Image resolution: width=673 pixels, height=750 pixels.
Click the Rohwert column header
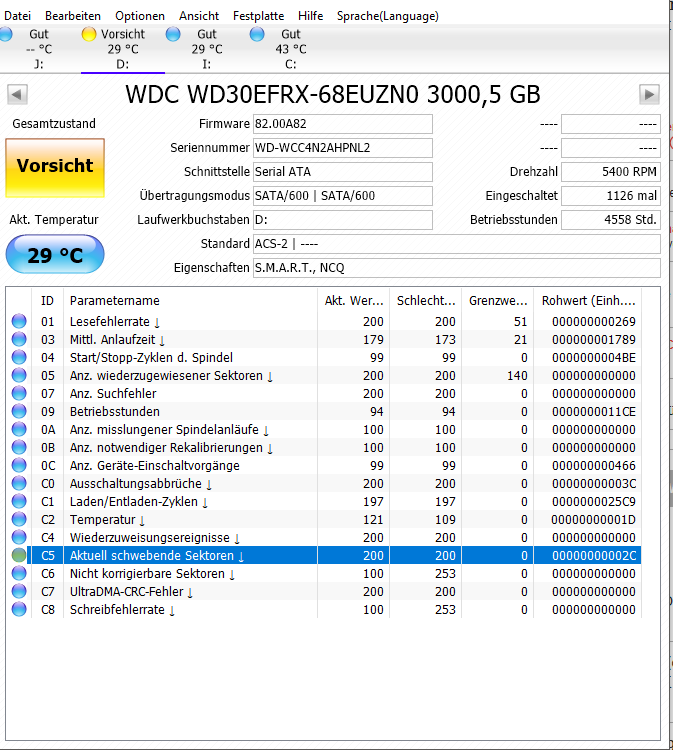(x=588, y=300)
